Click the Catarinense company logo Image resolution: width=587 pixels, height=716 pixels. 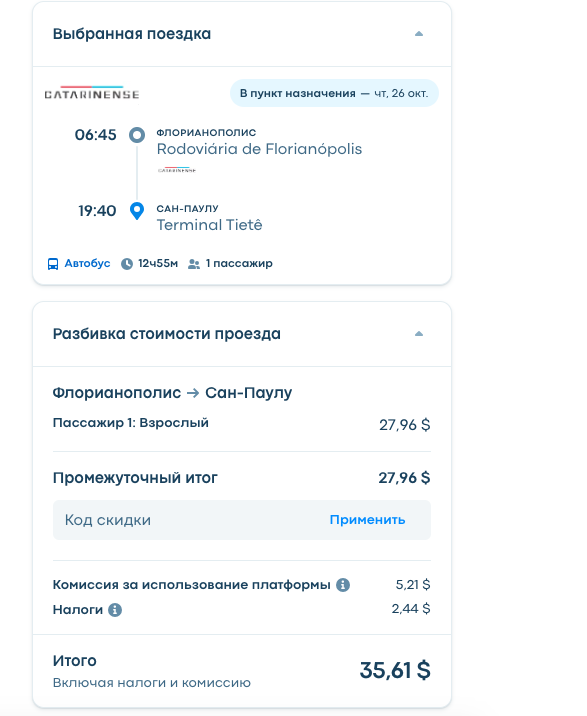pos(92,93)
